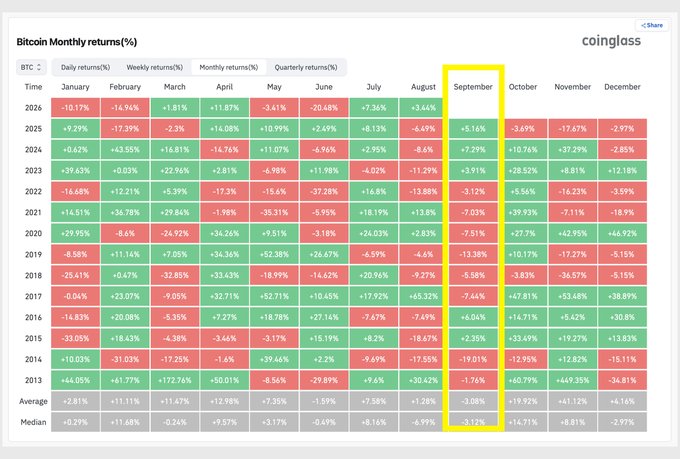Select the 2014 row label
Viewport: 680px width, 459px height.
point(33,359)
